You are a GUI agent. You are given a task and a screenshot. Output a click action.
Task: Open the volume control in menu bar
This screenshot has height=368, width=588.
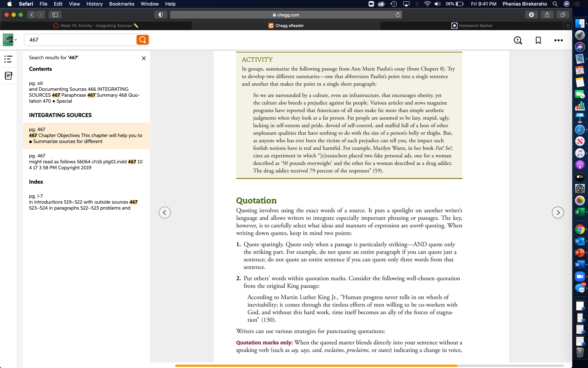pyautogui.click(x=437, y=4)
